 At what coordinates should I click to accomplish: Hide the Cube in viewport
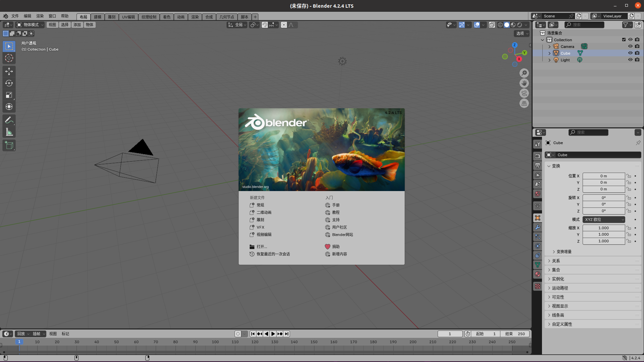(630, 53)
